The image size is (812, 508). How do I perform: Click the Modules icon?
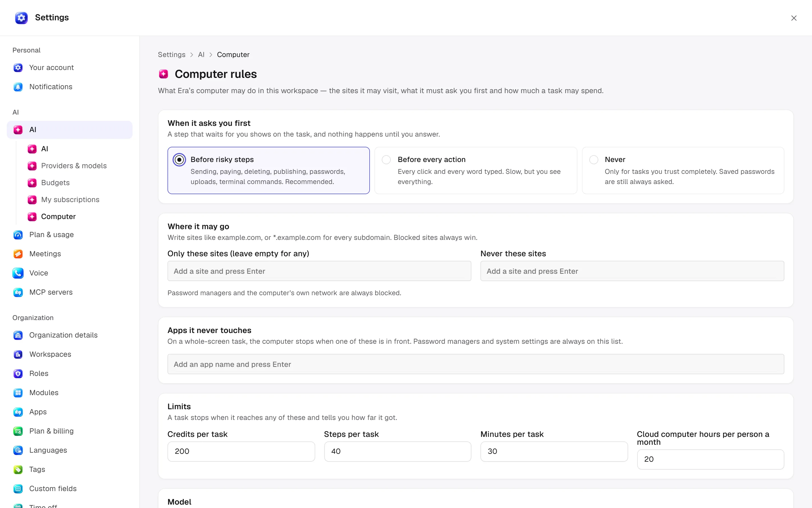18,392
